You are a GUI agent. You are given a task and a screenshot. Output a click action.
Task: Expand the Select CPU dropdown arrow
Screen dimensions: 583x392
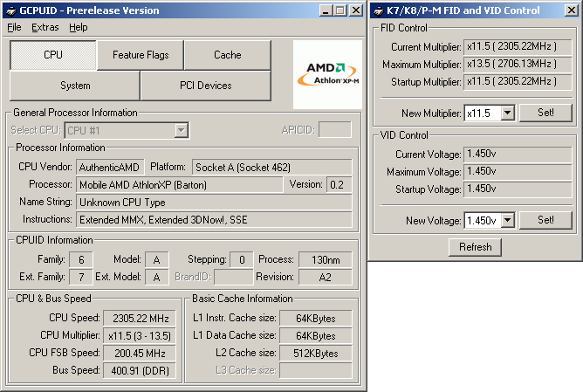pyautogui.click(x=181, y=131)
